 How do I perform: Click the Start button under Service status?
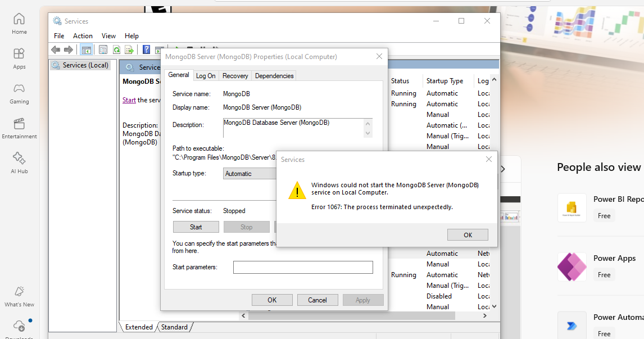click(x=196, y=227)
